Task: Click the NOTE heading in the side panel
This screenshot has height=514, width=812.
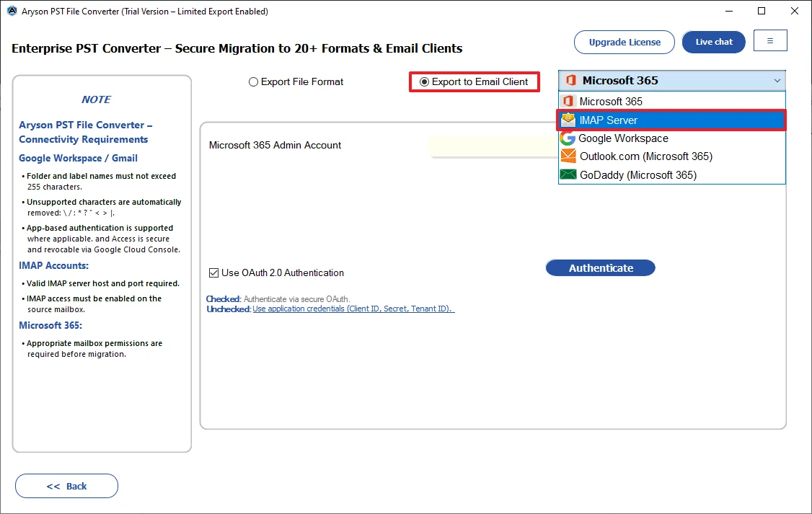Action: (97, 99)
